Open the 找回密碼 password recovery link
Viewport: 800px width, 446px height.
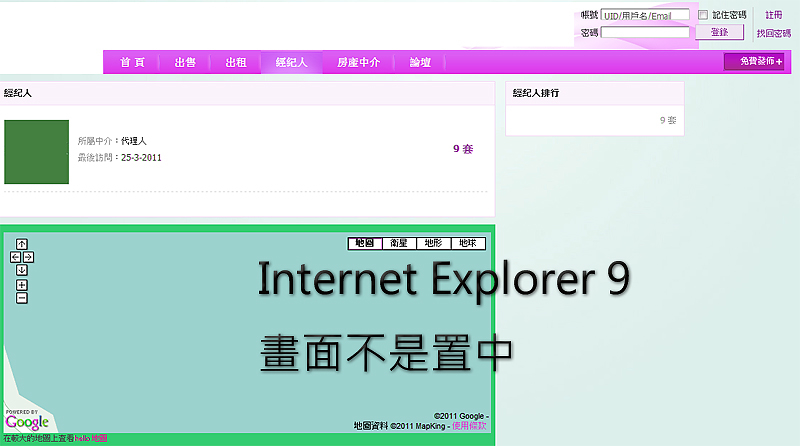[773, 33]
